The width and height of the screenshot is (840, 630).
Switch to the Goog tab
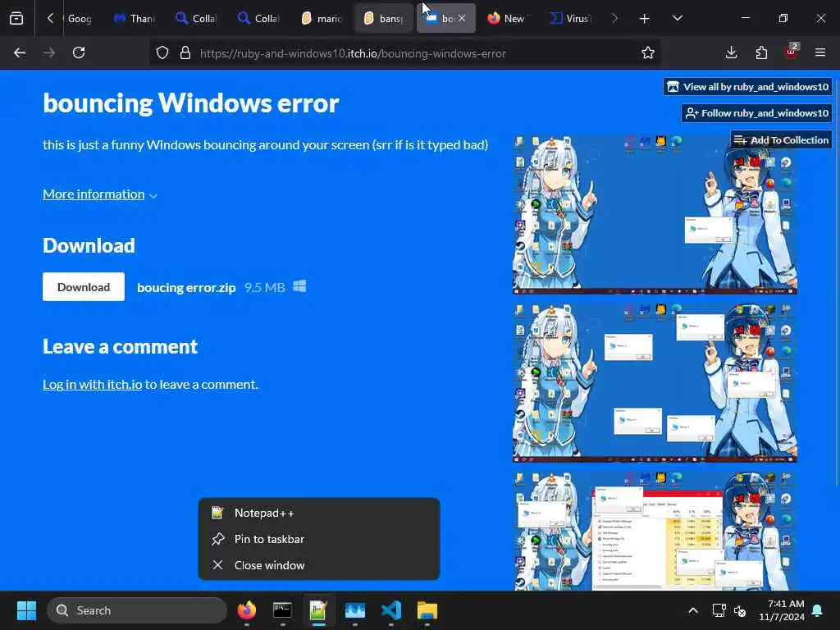[80, 18]
